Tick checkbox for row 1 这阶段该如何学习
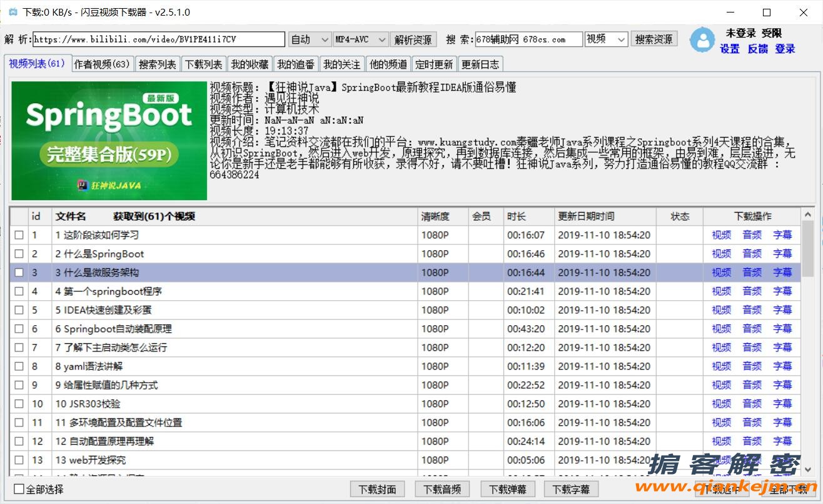This screenshot has width=823, height=504. pyautogui.click(x=19, y=235)
